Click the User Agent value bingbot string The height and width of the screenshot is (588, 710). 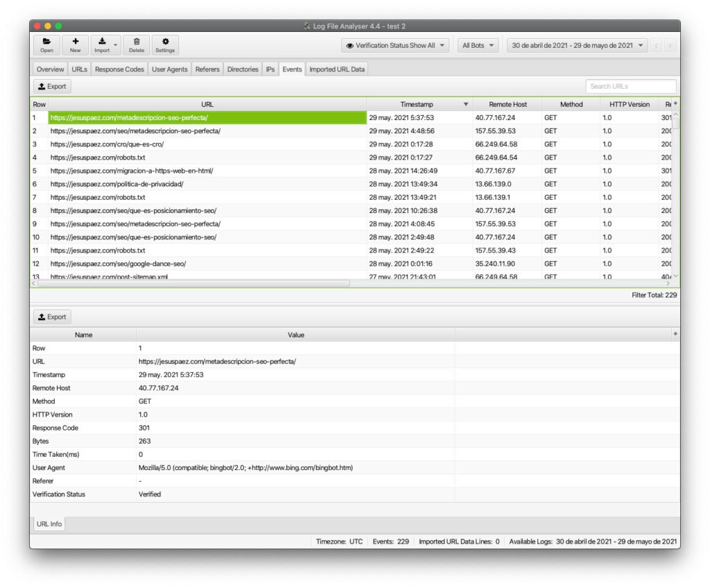point(245,467)
